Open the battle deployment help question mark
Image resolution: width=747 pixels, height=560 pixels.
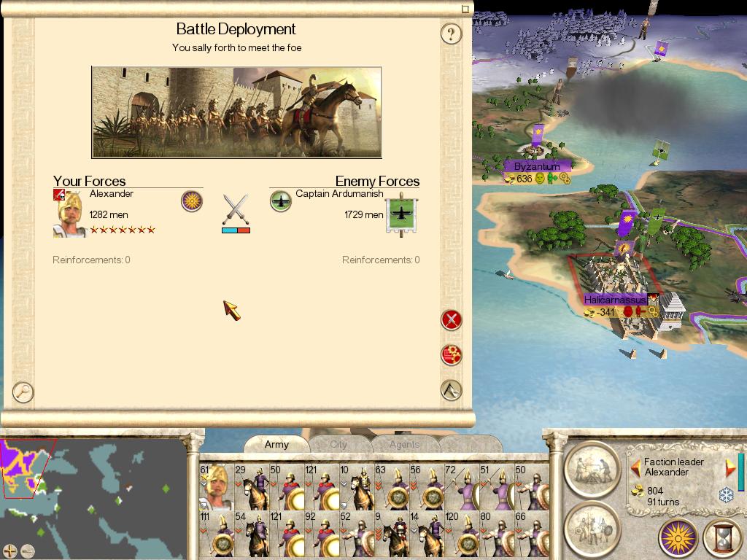(451, 34)
